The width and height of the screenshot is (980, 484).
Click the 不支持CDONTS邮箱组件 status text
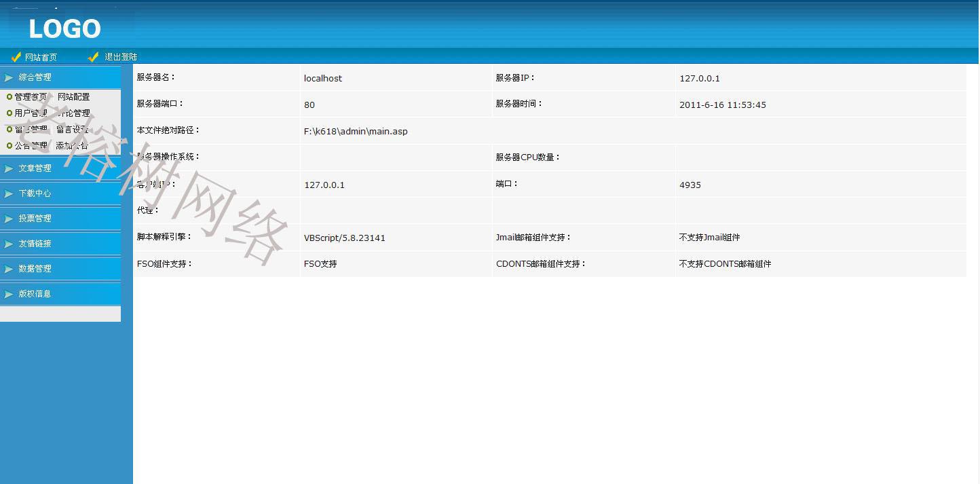click(725, 264)
